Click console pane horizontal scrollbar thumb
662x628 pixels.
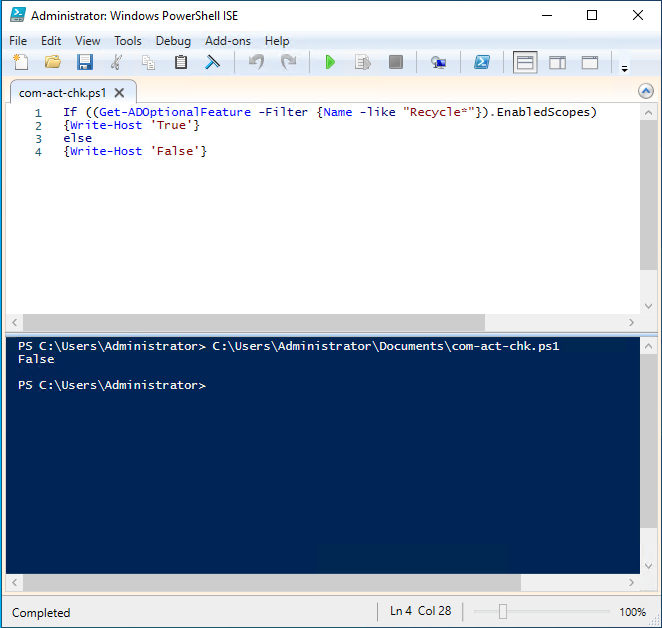pyautogui.click(x=272, y=583)
